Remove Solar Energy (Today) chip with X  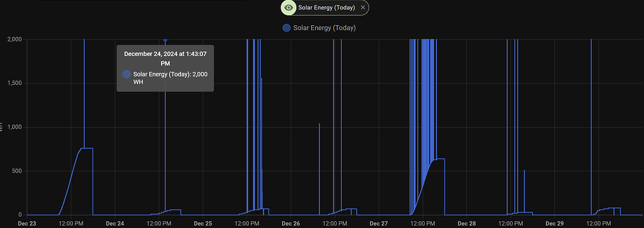pyautogui.click(x=363, y=8)
